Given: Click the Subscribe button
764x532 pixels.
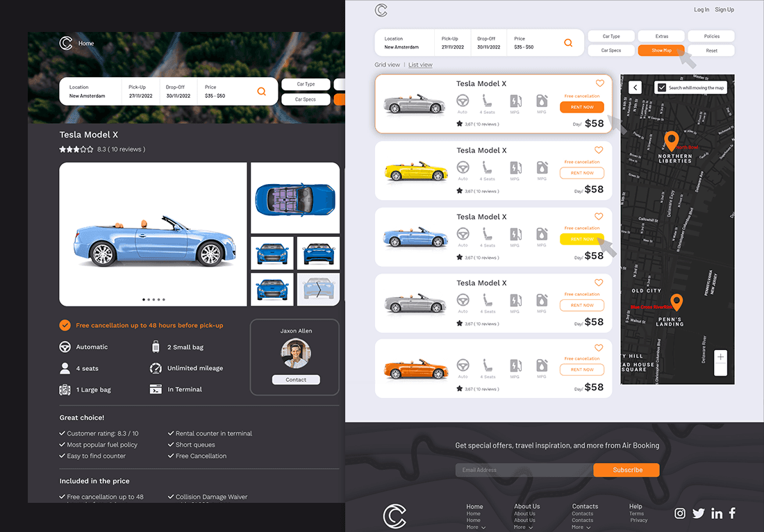Looking at the screenshot, I should 626,469.
